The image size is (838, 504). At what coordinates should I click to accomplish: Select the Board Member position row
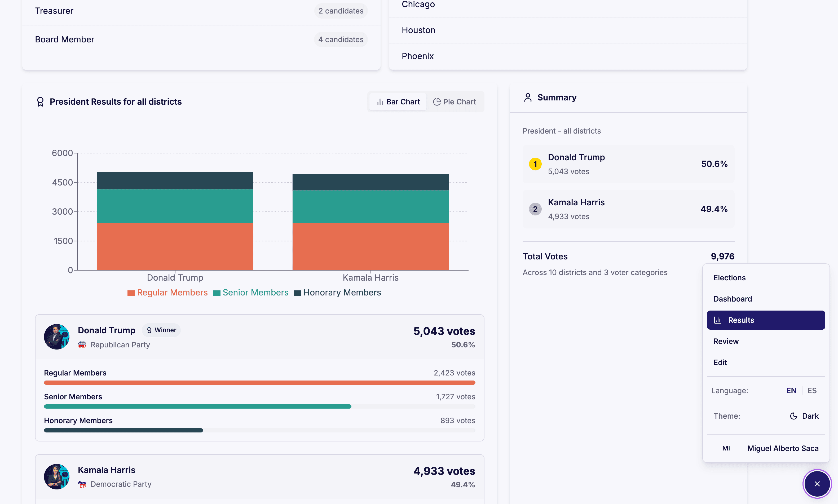(x=201, y=39)
